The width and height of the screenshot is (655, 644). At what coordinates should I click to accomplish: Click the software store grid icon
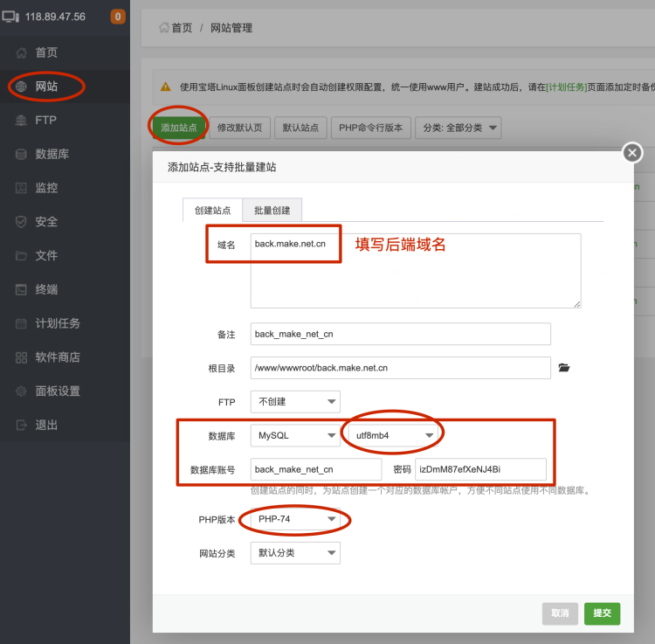[x=21, y=357]
